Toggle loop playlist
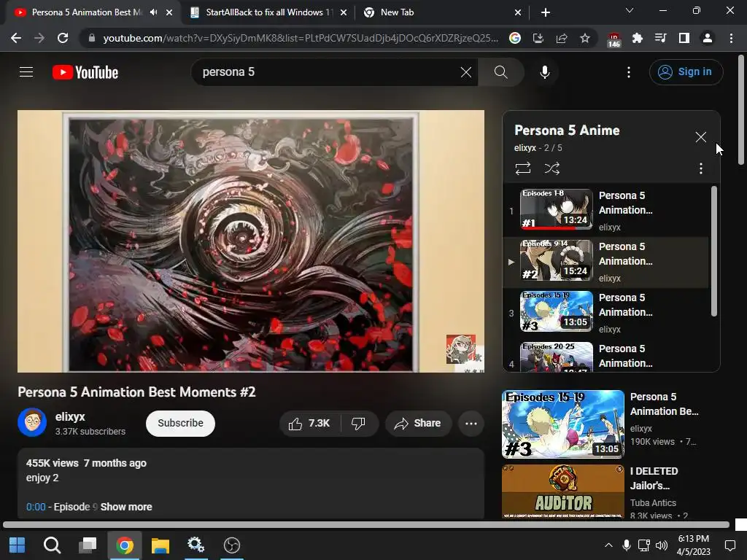 [522, 168]
